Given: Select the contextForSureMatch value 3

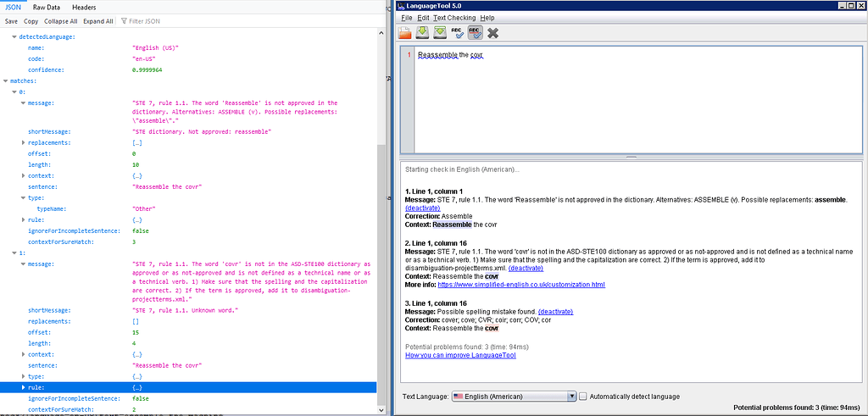Looking at the screenshot, I should tap(134, 241).
